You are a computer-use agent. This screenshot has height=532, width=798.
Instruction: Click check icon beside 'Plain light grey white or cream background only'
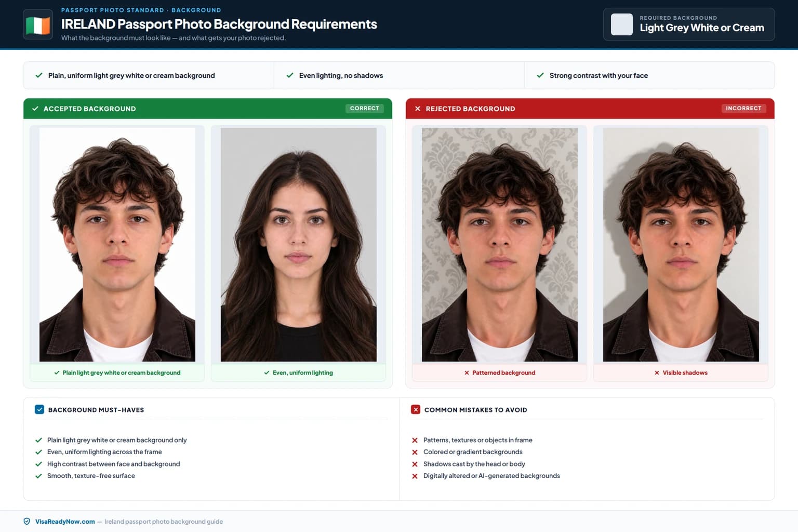[x=38, y=440]
